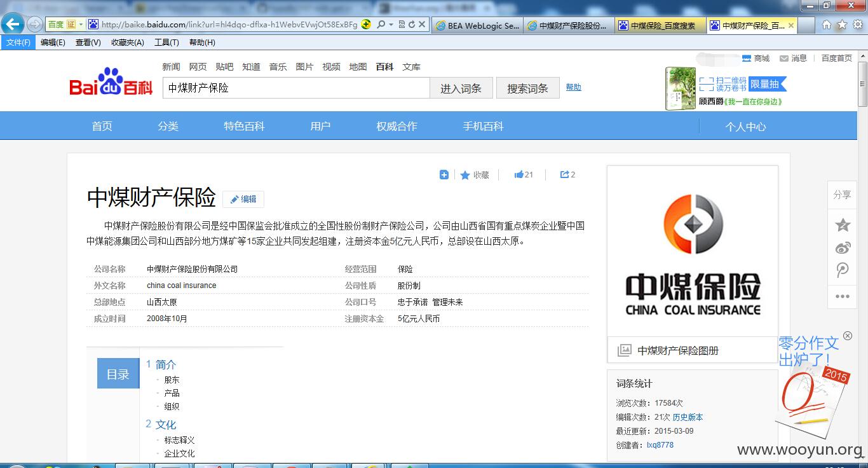Switch to the 中煤财产保险股份... tab
The image size is (868, 468).
click(x=569, y=25)
